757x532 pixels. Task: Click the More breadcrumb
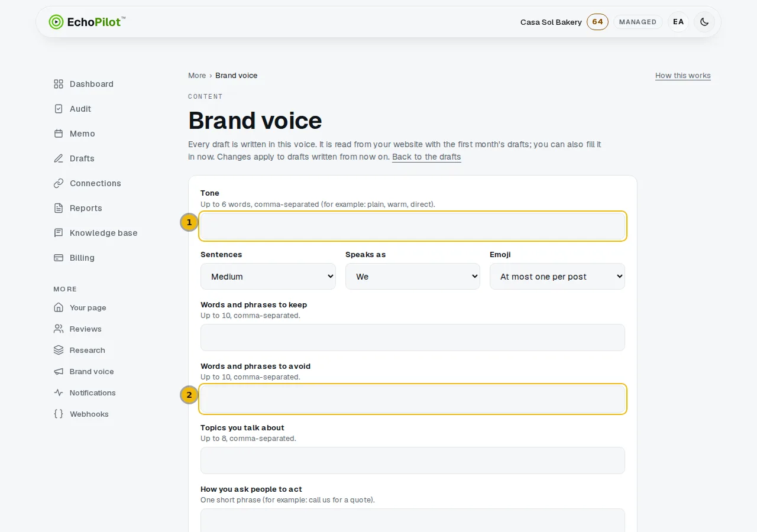click(x=197, y=76)
